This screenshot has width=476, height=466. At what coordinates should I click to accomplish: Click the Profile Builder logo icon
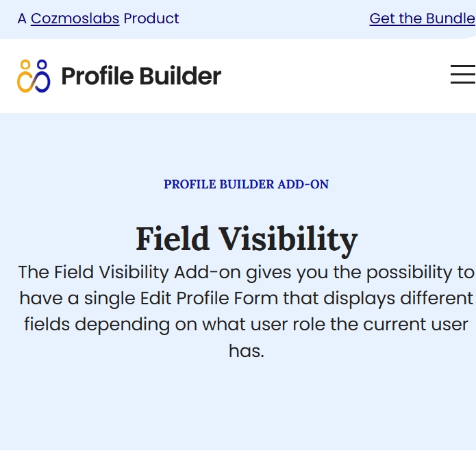point(34,76)
